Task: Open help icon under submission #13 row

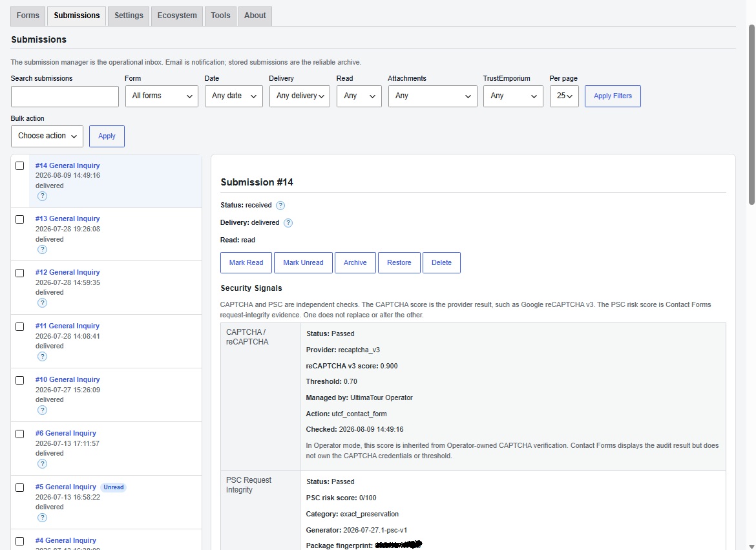Action: pyautogui.click(x=43, y=249)
